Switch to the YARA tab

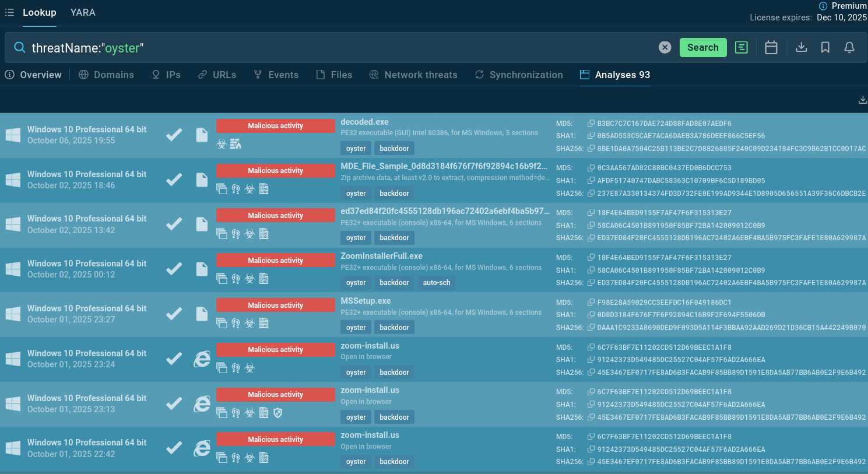pos(83,12)
